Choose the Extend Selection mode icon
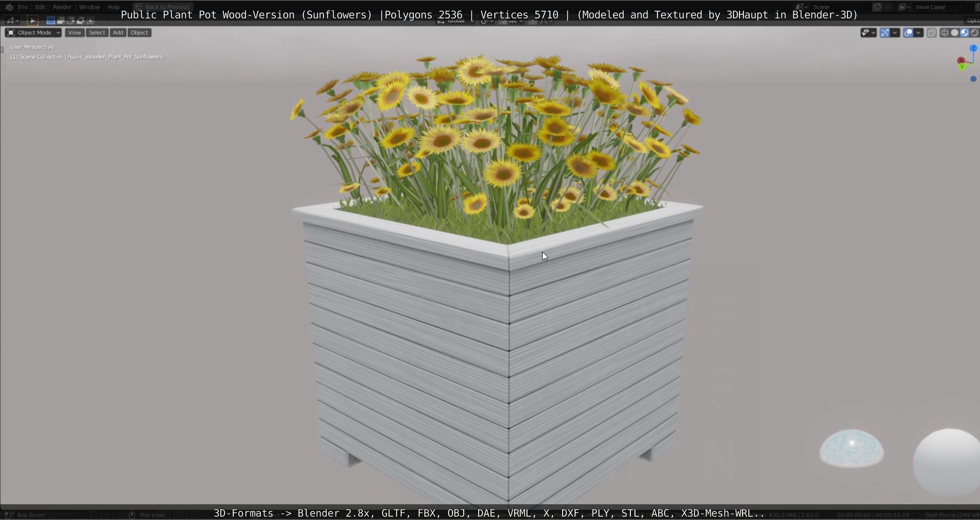Image resolution: width=980 pixels, height=520 pixels. click(x=61, y=21)
